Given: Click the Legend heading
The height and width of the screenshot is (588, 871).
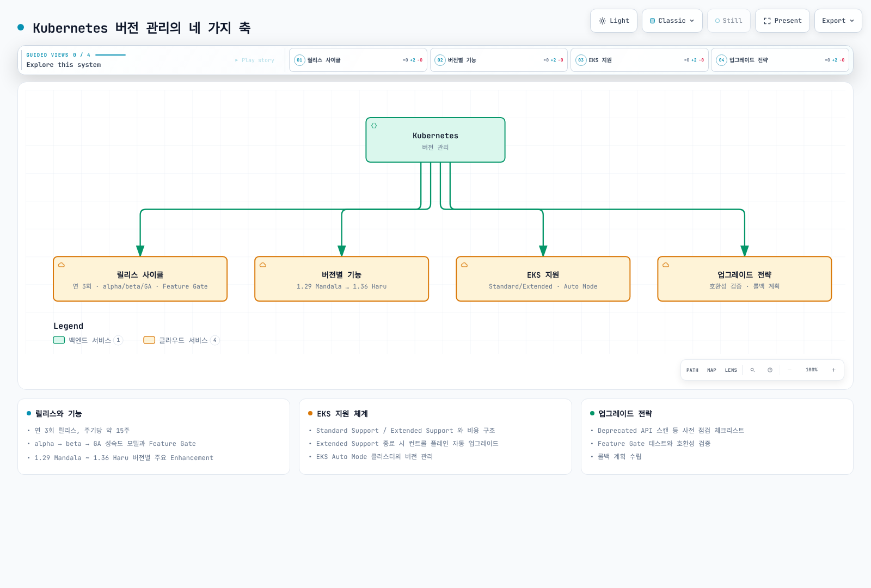Looking at the screenshot, I should [x=68, y=326].
